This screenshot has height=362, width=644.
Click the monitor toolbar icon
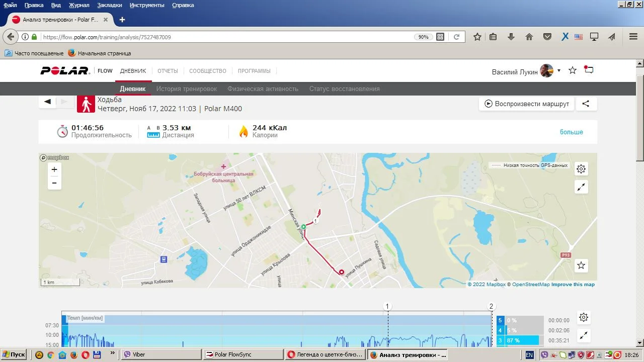coord(594,37)
